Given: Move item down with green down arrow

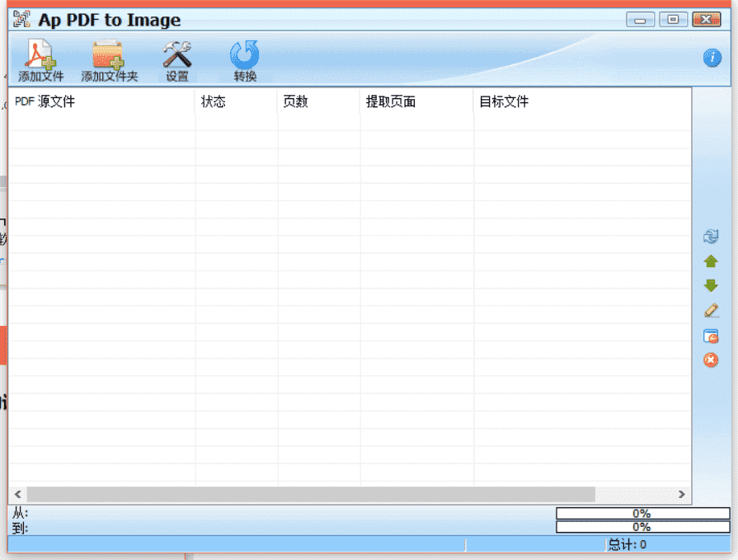Looking at the screenshot, I should tap(711, 285).
